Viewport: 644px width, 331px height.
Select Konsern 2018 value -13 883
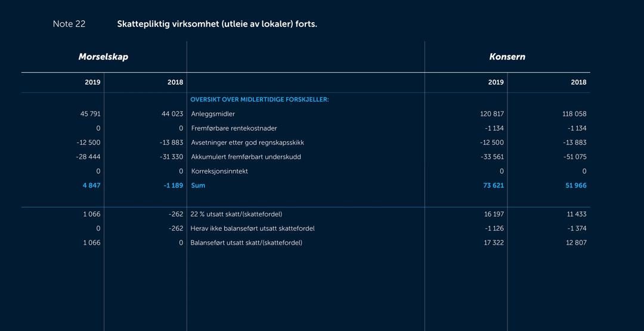tap(575, 143)
